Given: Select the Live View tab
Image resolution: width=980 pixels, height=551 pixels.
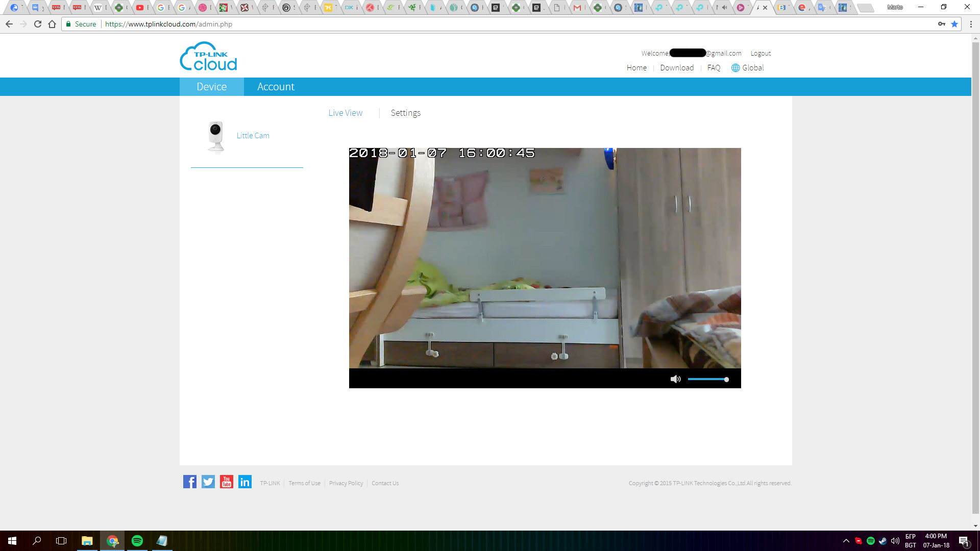Looking at the screenshot, I should pyautogui.click(x=345, y=113).
